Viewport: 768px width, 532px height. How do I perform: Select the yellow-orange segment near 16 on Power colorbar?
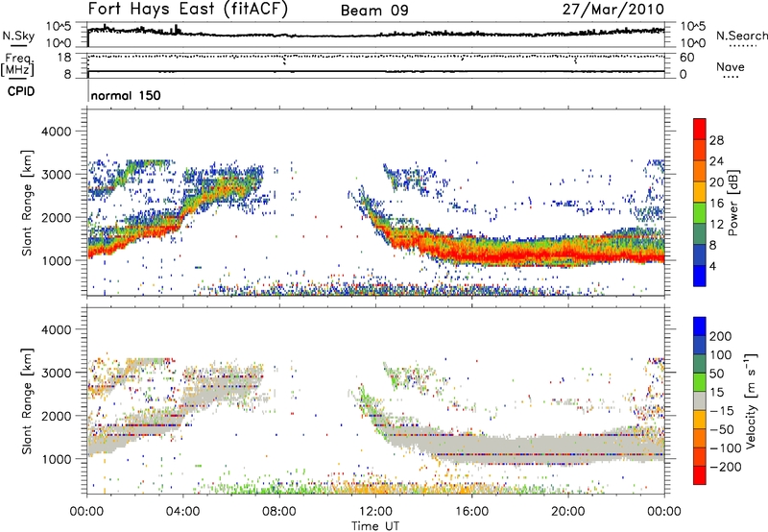tap(700, 191)
